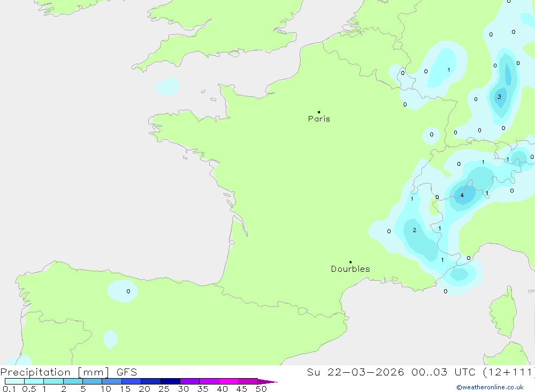Click the '0' value over northern Spain
The height and width of the screenshot is (392, 535).
coord(128,291)
